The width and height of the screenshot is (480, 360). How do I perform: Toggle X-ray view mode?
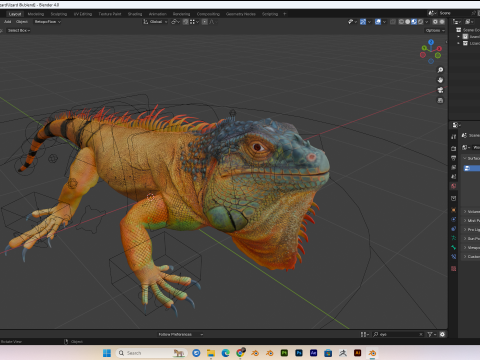click(393, 22)
